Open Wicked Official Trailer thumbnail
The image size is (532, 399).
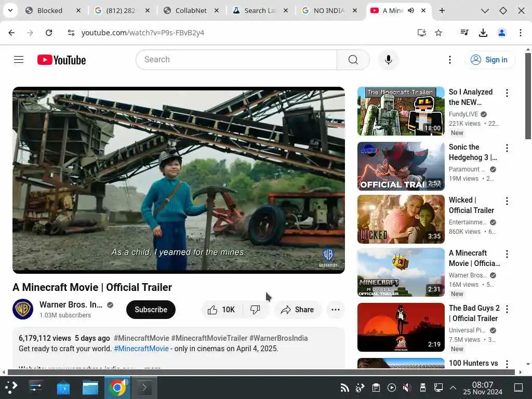(x=401, y=219)
